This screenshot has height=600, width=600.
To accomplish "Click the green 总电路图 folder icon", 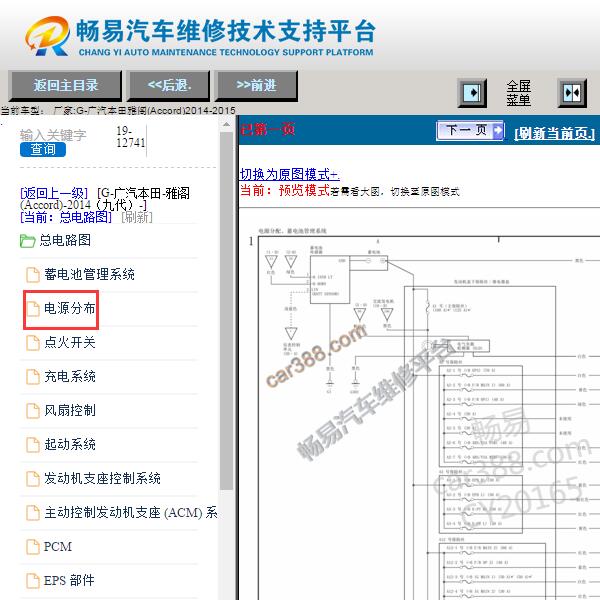I will 28,241.
